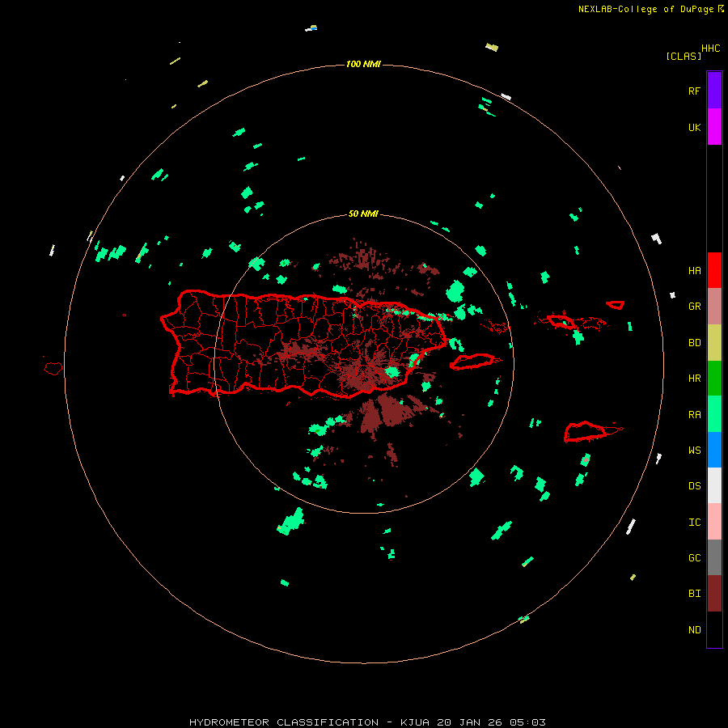Click the 50 NMI range ring label

[x=363, y=214]
